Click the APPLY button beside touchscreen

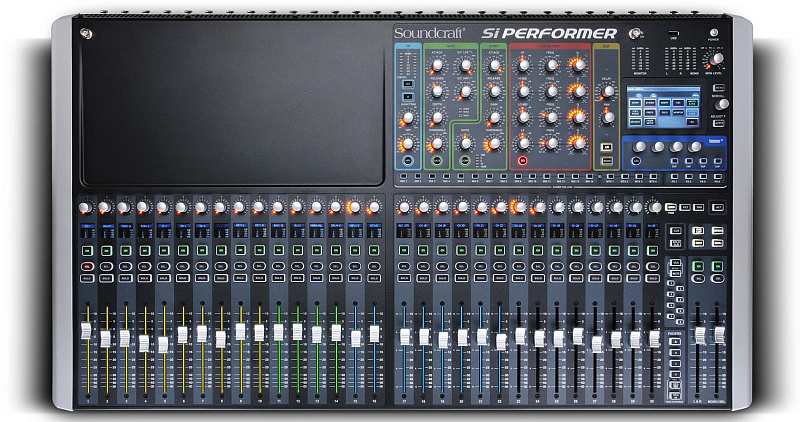pos(718,123)
